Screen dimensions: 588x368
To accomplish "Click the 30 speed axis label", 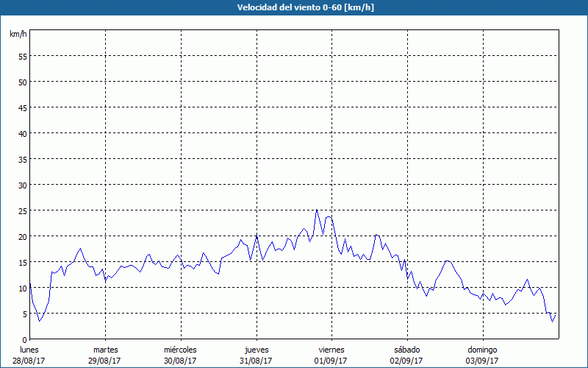I will (22, 185).
